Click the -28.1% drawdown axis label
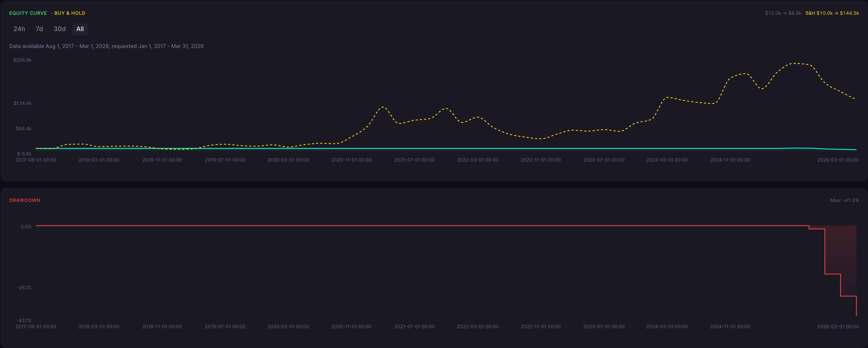Image resolution: width=868 pixels, height=348 pixels. [x=24, y=288]
